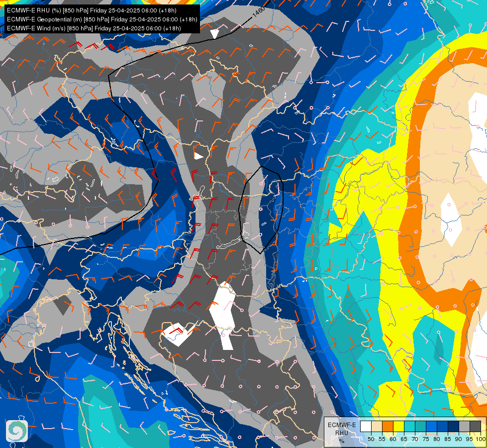Viewport: 487px width, 448px height.
Task: Select the white legend swatch below 50
Action: (x=366, y=426)
